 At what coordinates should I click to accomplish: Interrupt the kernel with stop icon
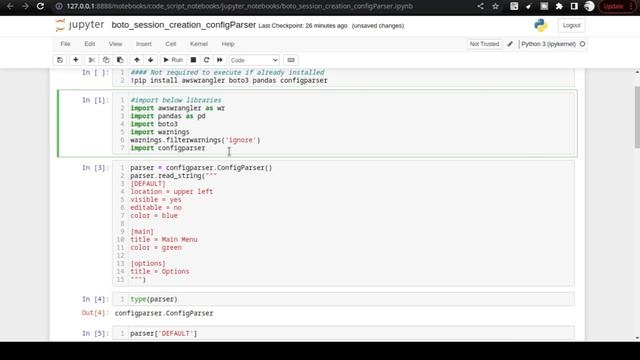coord(193,60)
